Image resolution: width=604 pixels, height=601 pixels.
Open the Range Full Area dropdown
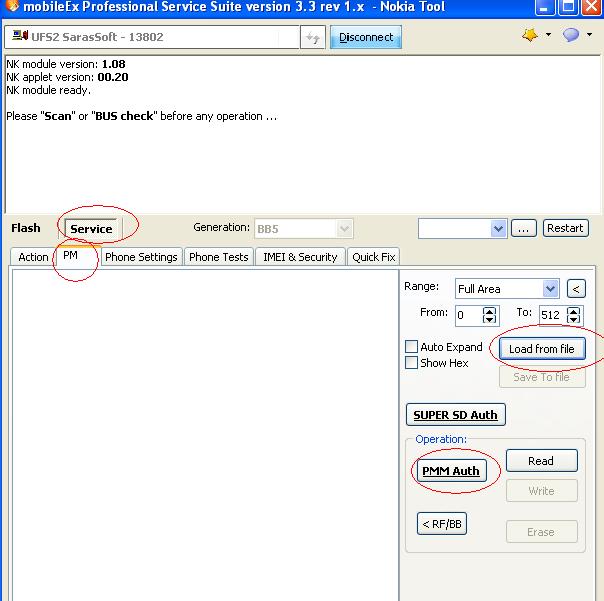pyautogui.click(x=507, y=289)
